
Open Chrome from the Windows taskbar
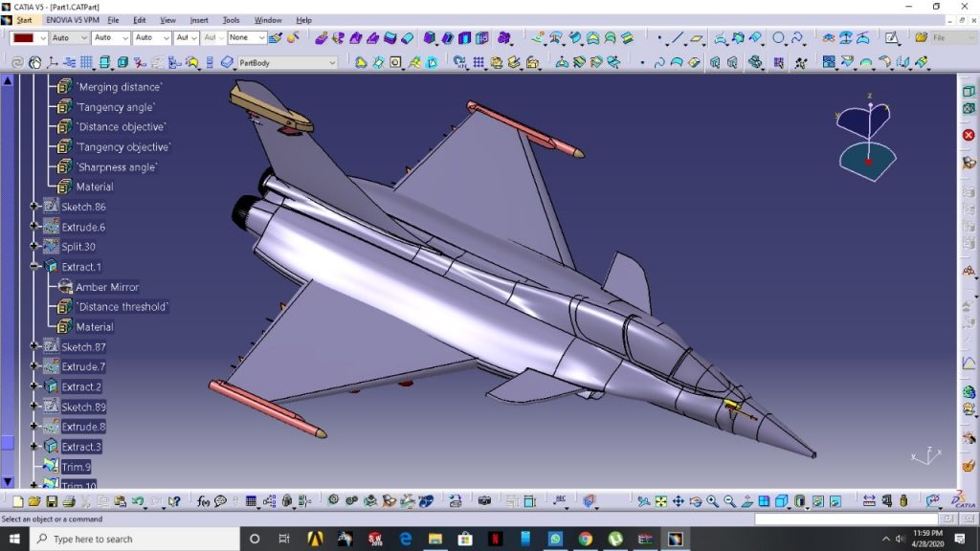point(585,539)
